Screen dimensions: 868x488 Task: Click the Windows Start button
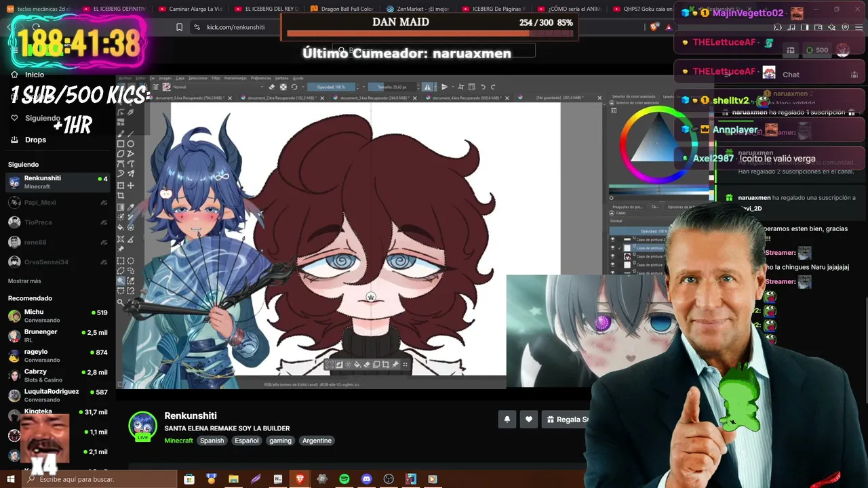click(11, 479)
